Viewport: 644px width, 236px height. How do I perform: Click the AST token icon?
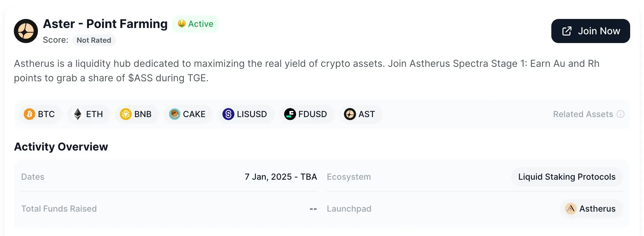[x=350, y=114]
